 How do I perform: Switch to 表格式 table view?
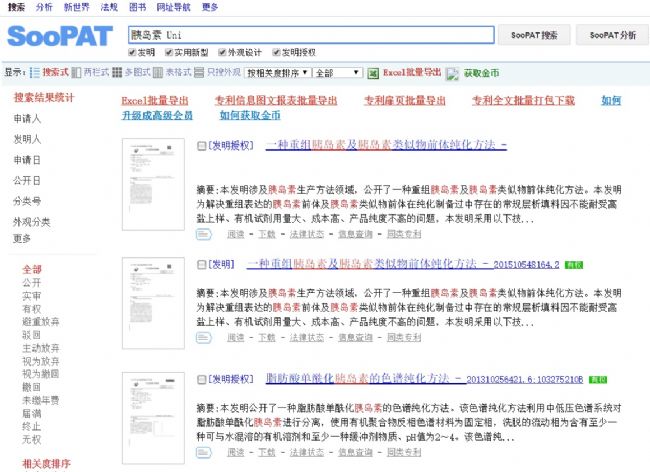[x=159, y=73]
